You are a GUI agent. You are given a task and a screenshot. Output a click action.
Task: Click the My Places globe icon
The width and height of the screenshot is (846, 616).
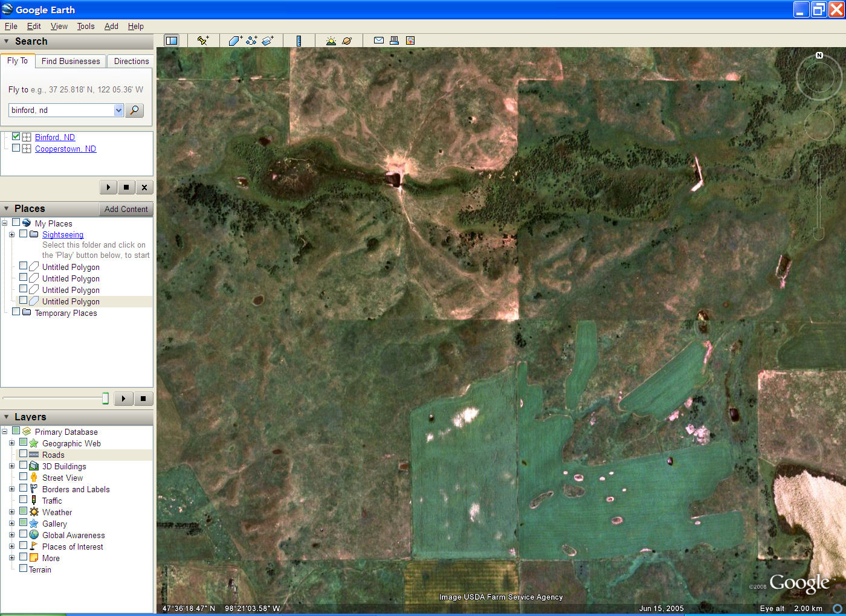27,223
